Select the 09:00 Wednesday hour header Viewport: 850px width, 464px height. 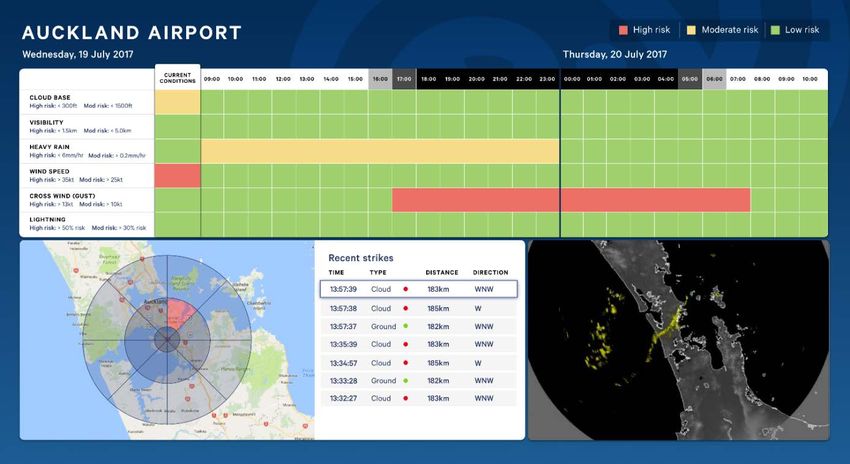point(212,79)
